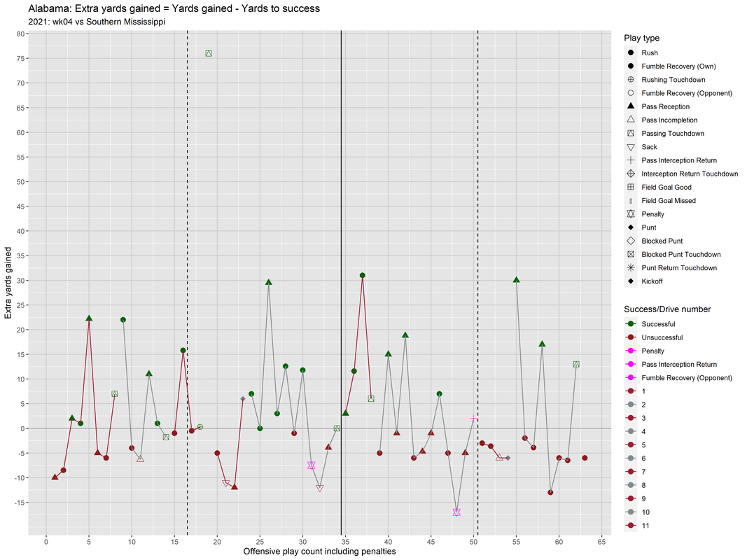
Task: Select the punt diamond marker at play 54
Action: [508, 458]
